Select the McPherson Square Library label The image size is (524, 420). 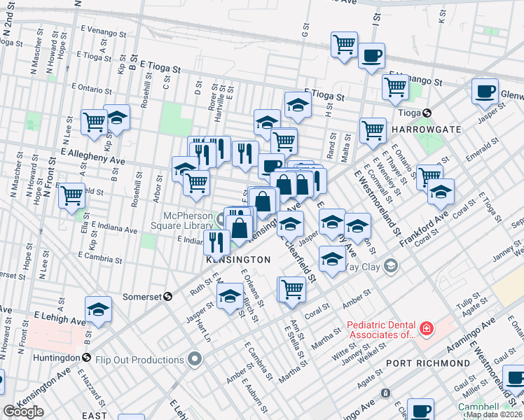182,220
